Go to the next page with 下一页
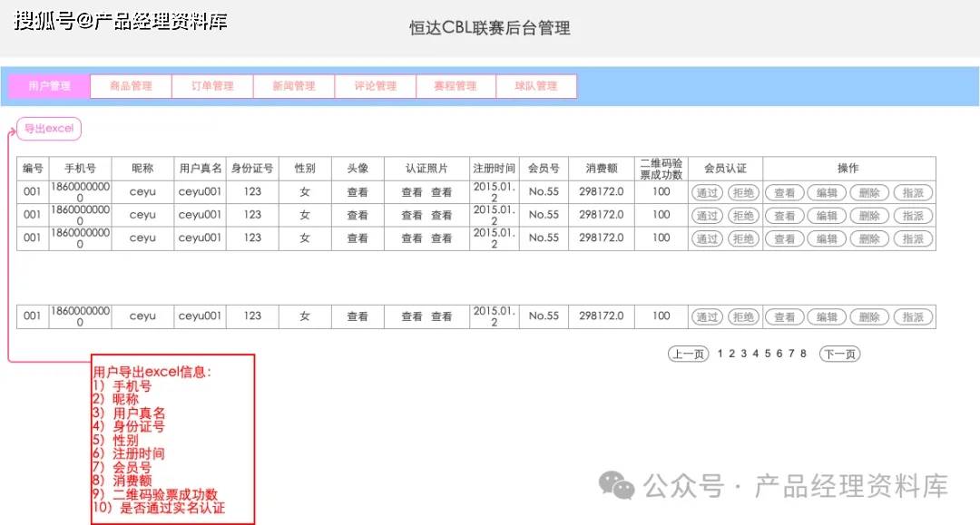Viewport: 980px width, 525px height. [839, 355]
